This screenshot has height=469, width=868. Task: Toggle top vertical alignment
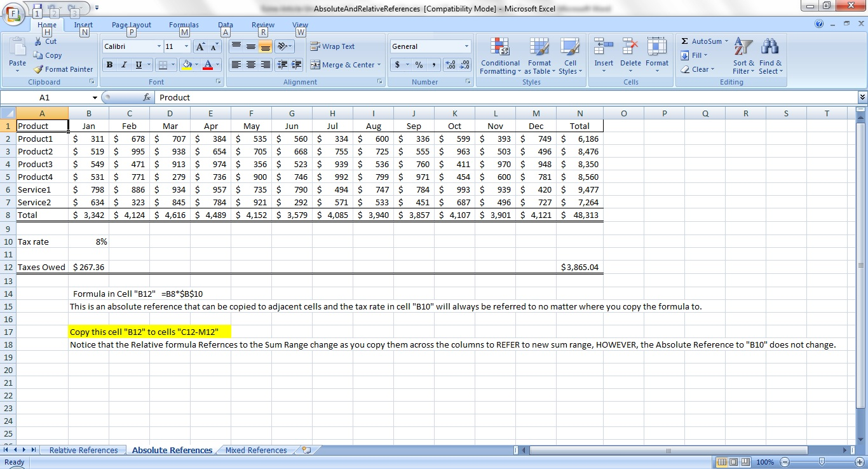236,46
